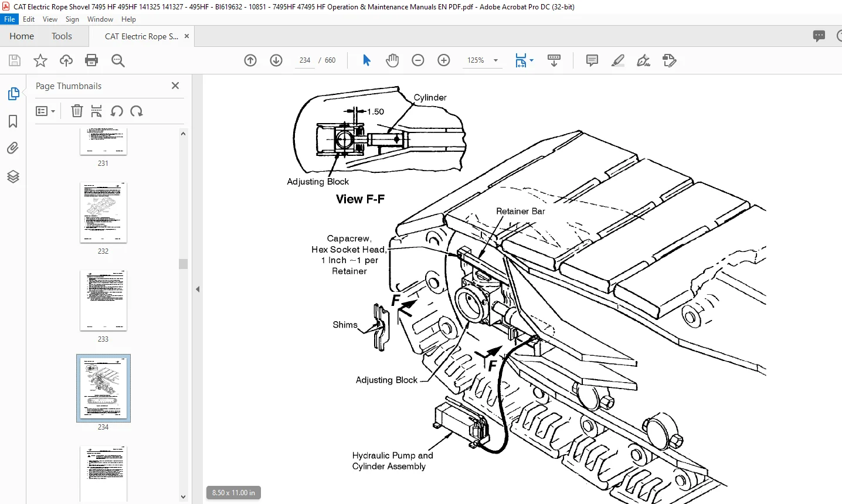Click the fit width page icon
The image size is (842, 504).
point(521,60)
